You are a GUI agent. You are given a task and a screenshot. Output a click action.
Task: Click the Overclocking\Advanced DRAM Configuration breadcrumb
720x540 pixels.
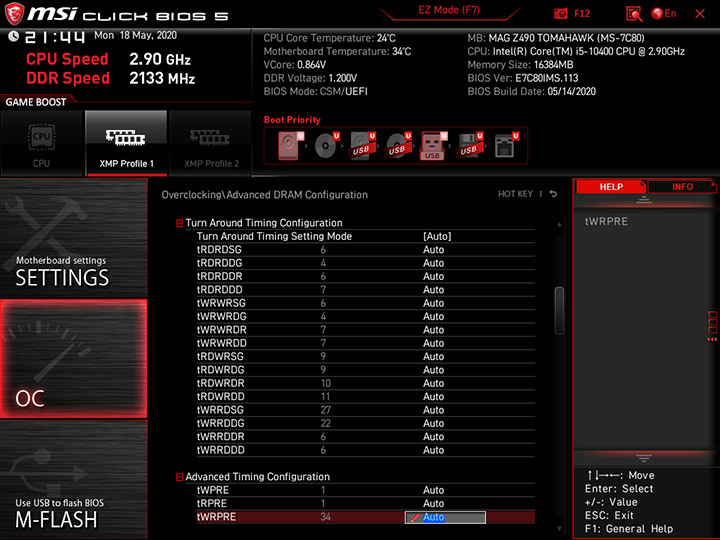click(x=264, y=195)
